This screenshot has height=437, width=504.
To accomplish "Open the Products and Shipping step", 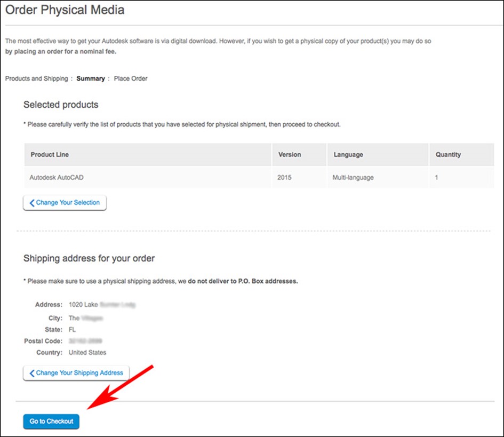I will coord(37,78).
